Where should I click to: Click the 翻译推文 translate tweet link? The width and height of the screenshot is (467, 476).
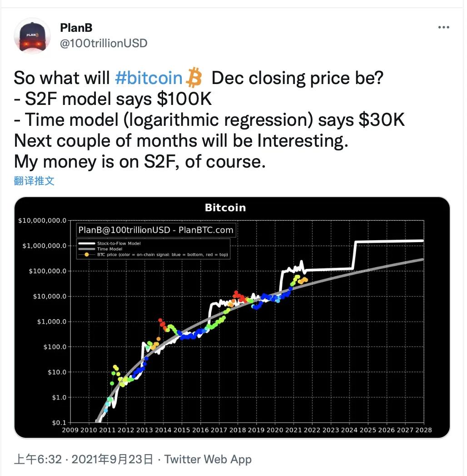(34, 181)
